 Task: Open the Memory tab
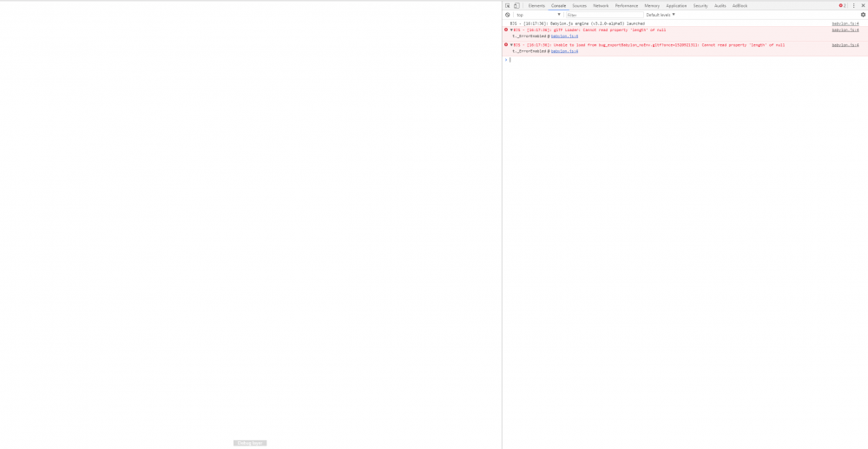tap(652, 5)
